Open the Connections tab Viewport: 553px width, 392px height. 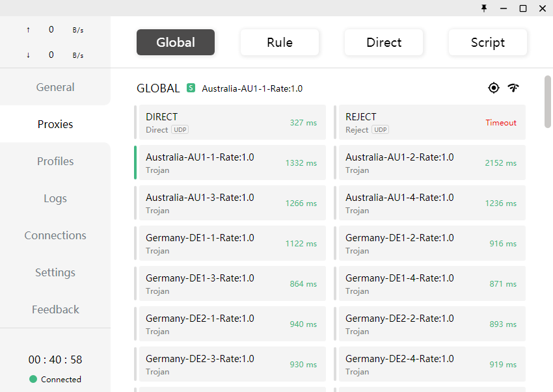pos(55,235)
